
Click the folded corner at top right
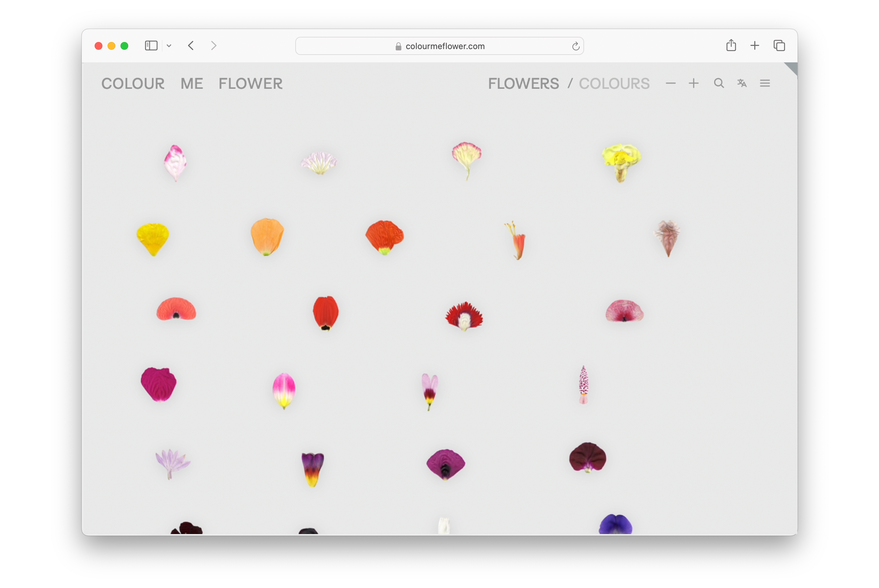pyautogui.click(x=792, y=68)
